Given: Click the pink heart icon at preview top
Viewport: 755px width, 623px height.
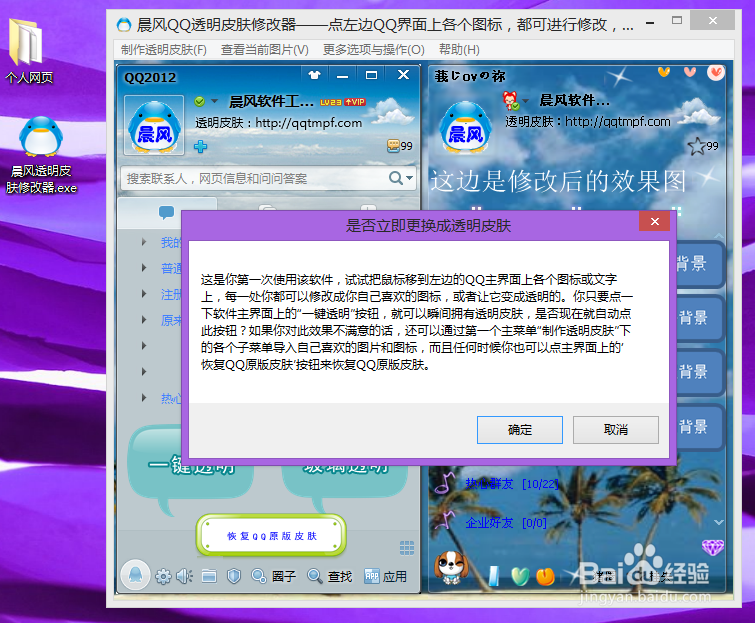Looking at the screenshot, I should 690,72.
